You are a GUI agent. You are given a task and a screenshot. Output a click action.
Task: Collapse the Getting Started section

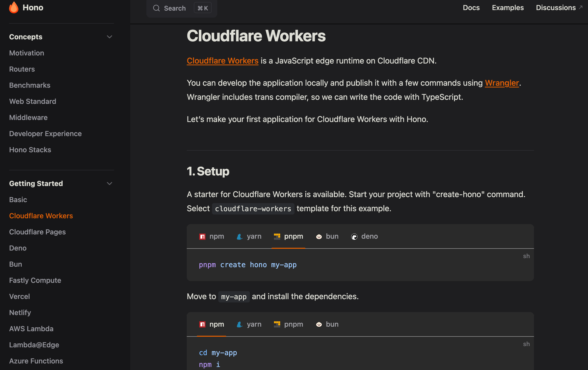tap(110, 183)
